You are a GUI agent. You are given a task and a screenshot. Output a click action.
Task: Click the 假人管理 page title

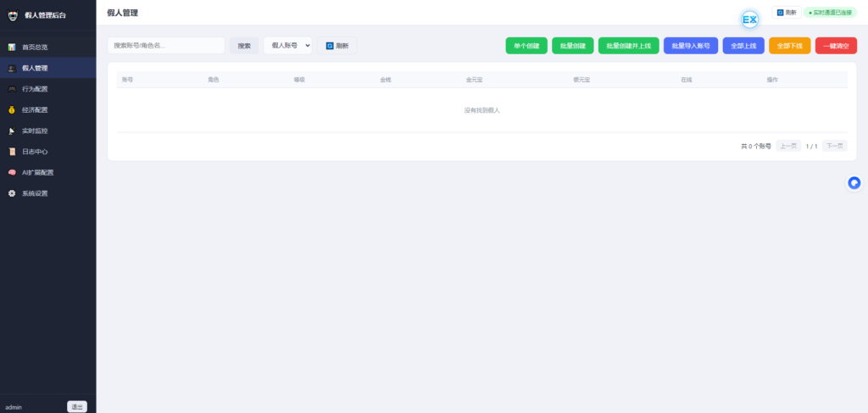pos(122,13)
